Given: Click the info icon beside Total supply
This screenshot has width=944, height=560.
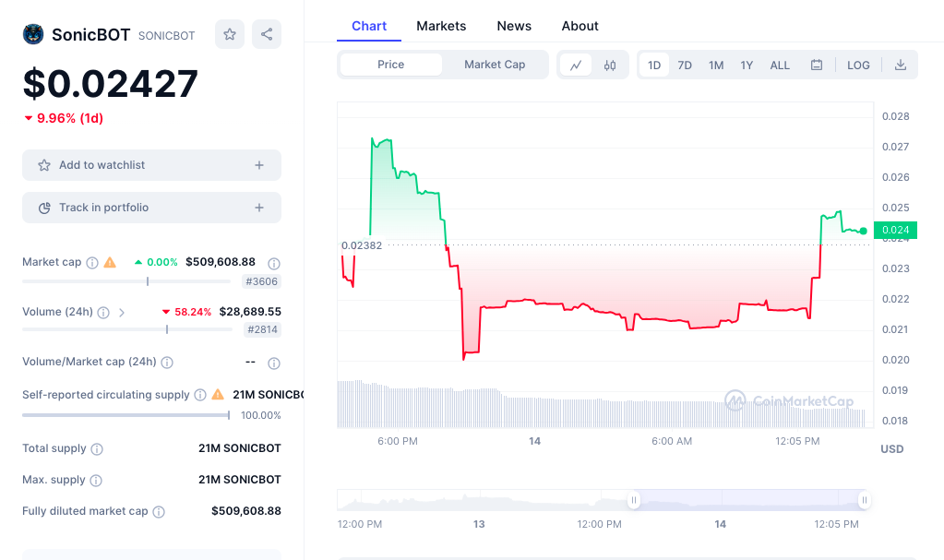Looking at the screenshot, I should 97,449.
